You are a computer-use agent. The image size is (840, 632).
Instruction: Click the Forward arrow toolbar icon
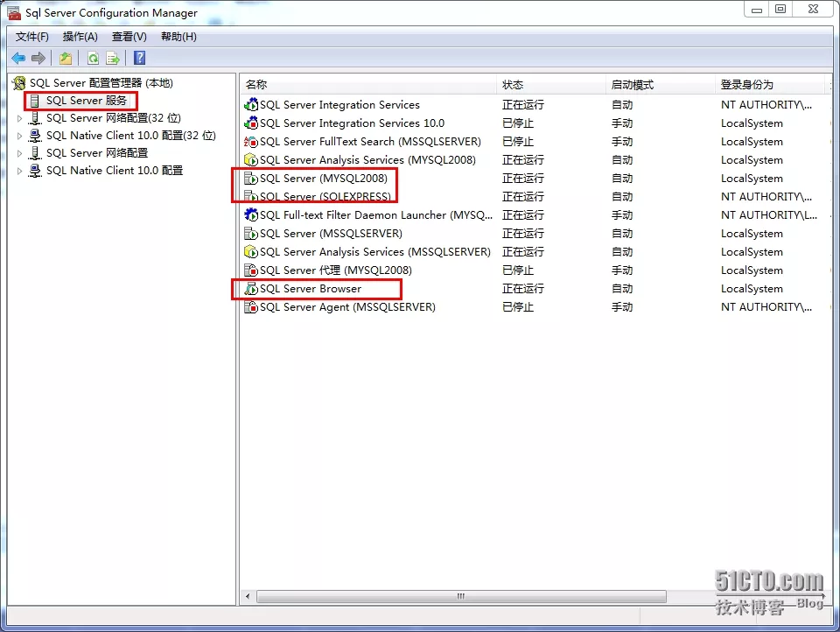(38, 58)
